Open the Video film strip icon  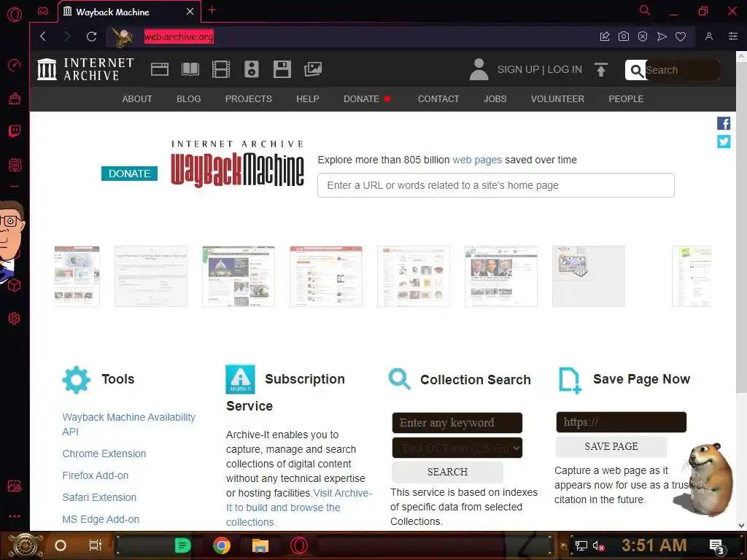tap(220, 69)
